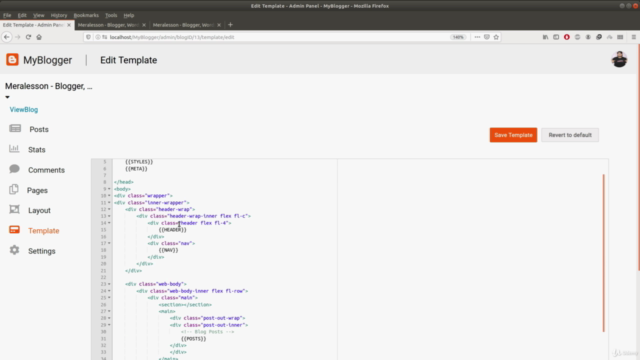Open the user profile avatar

619,60
